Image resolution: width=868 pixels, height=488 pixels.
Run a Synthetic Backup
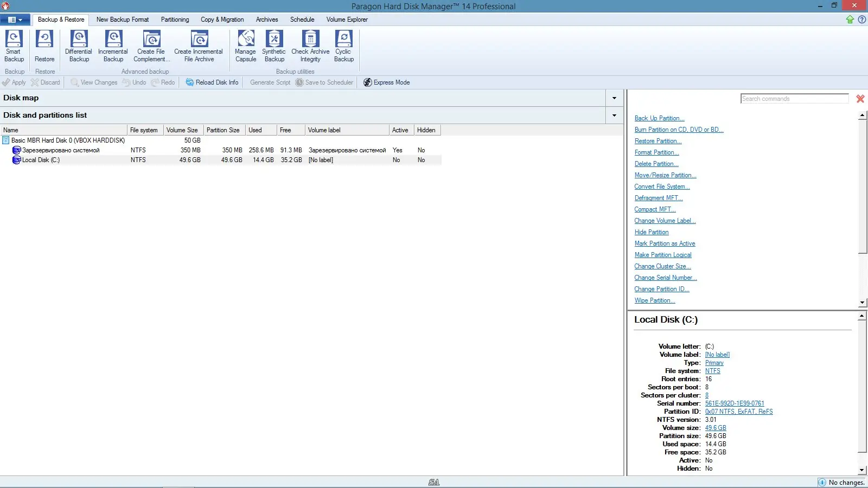click(x=273, y=46)
